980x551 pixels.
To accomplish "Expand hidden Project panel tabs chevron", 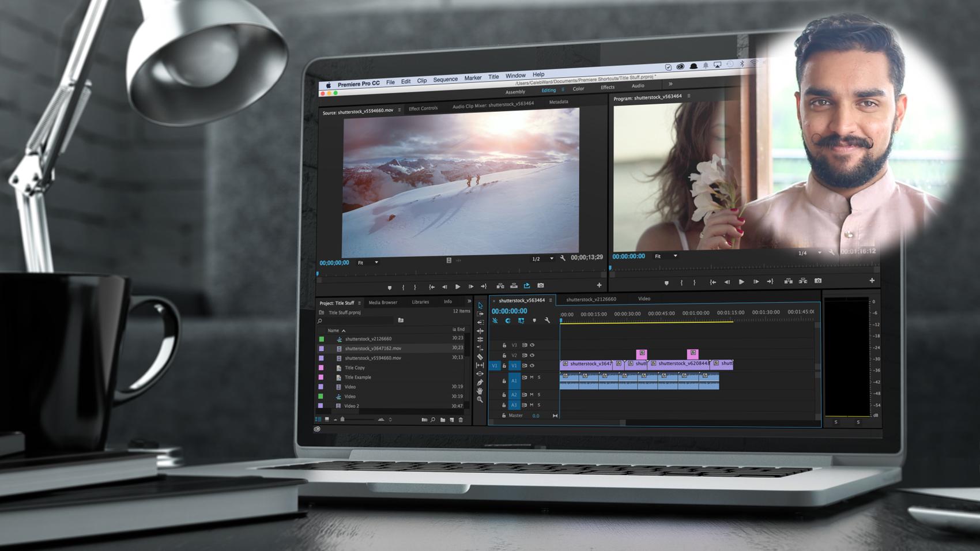I will [469, 301].
